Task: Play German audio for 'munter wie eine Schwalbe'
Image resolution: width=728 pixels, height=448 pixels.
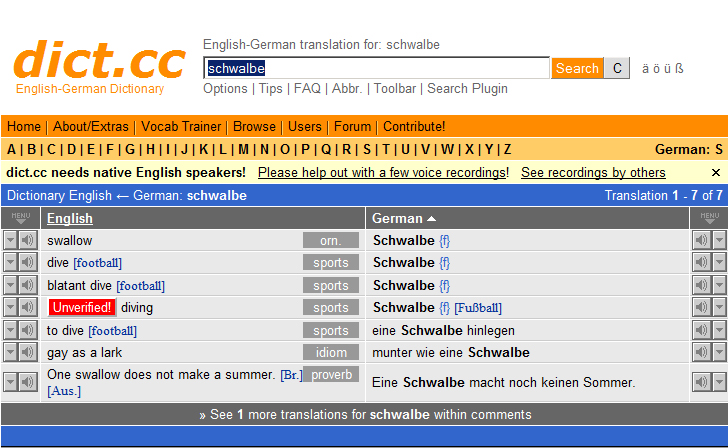Action: pyautogui.click(x=702, y=352)
